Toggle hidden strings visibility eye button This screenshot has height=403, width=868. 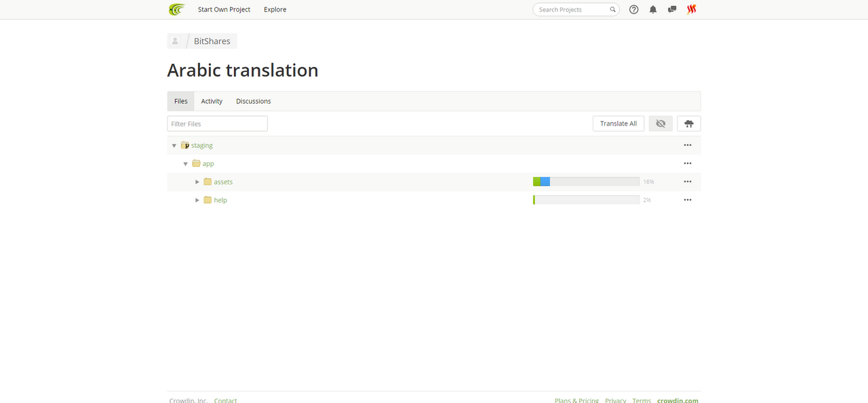[x=660, y=123]
